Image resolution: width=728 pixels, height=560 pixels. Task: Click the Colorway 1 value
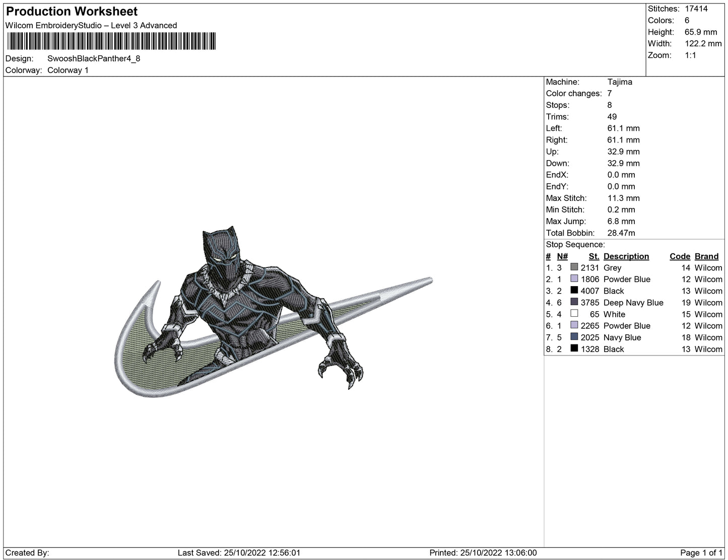click(x=68, y=70)
